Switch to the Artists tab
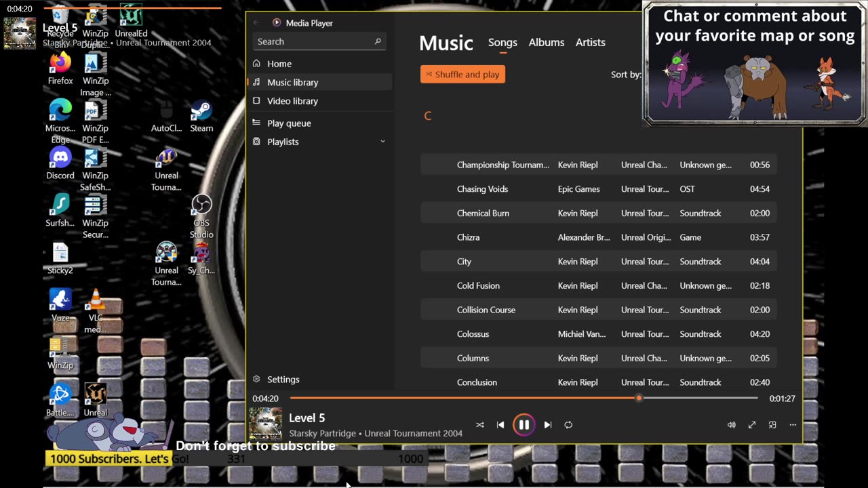Image resolution: width=868 pixels, height=488 pixels. click(x=591, y=42)
